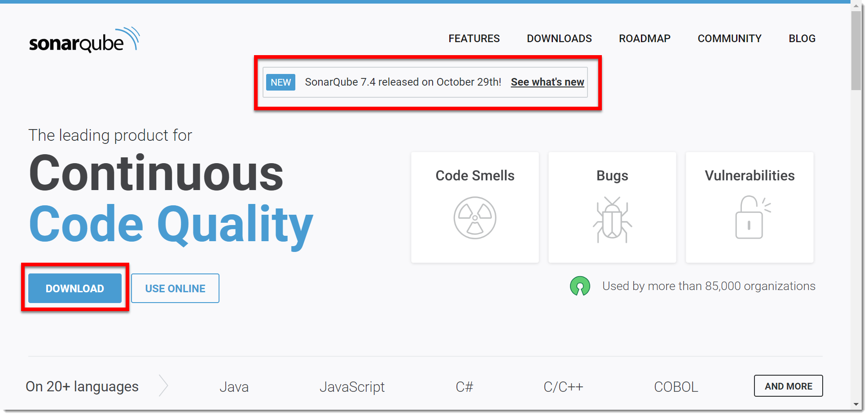Visit the BLOG page

[x=802, y=39]
